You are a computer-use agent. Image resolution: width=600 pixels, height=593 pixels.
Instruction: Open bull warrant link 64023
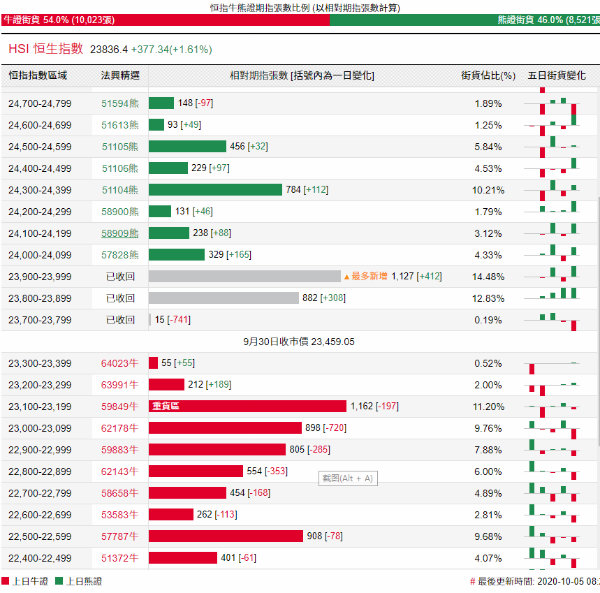pos(119,363)
